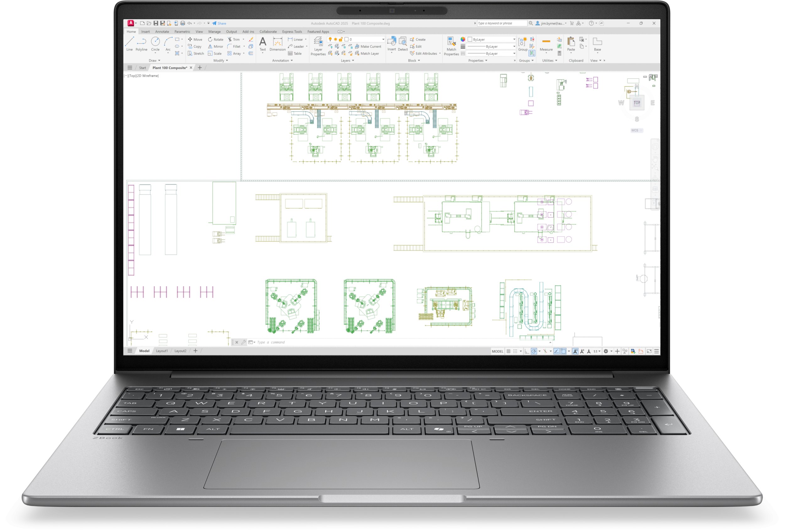Open Layer Properties manager
This screenshot has height=532, width=785.
pyautogui.click(x=318, y=46)
